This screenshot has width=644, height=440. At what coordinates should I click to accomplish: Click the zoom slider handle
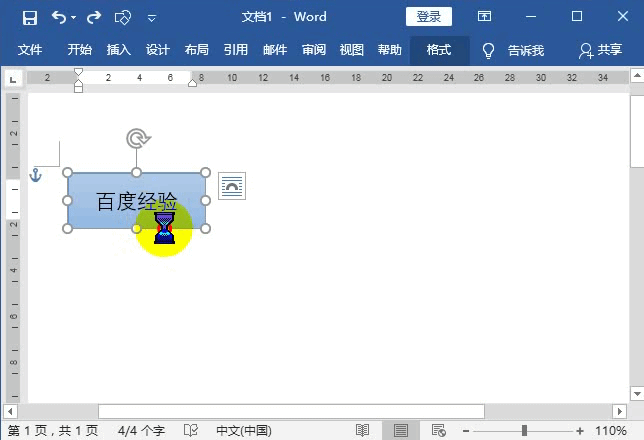524,431
